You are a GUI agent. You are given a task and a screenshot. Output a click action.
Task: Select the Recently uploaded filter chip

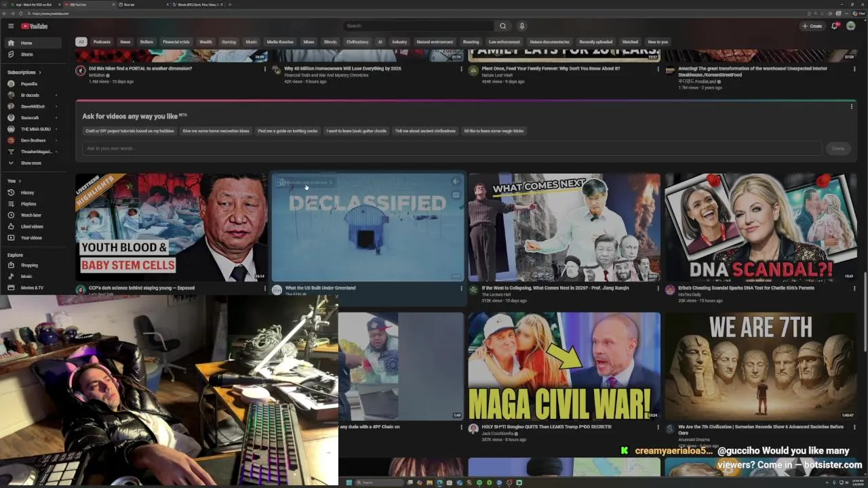click(x=596, y=42)
